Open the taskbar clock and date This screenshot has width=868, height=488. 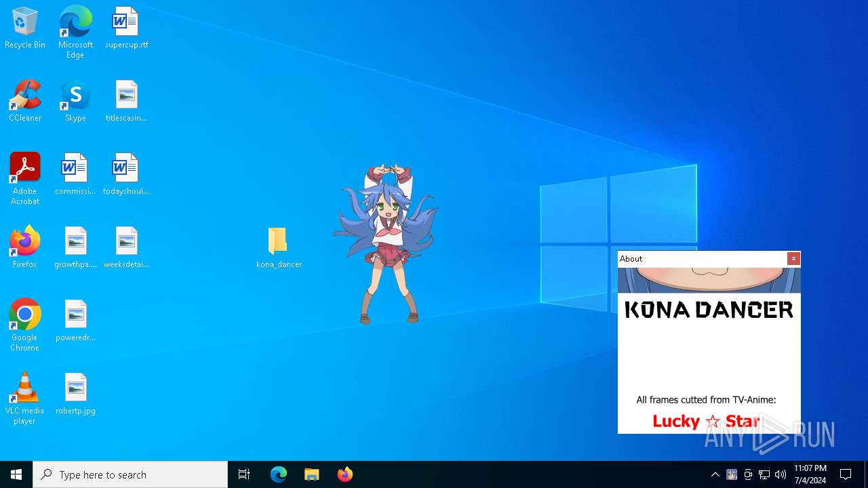(x=810, y=474)
